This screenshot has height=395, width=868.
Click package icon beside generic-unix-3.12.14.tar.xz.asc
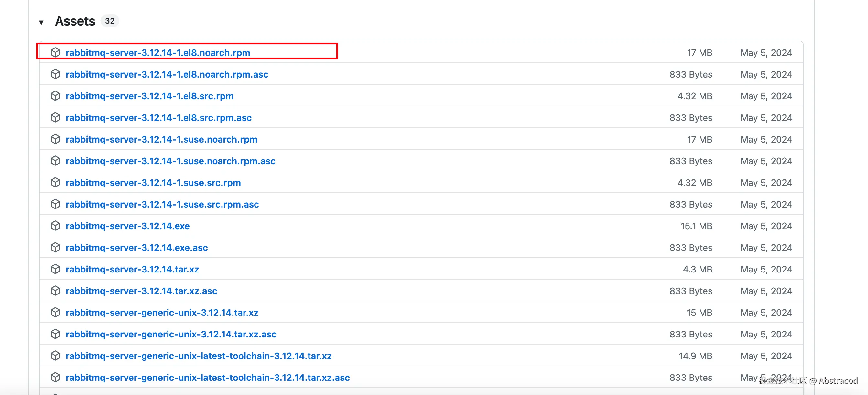coord(55,334)
